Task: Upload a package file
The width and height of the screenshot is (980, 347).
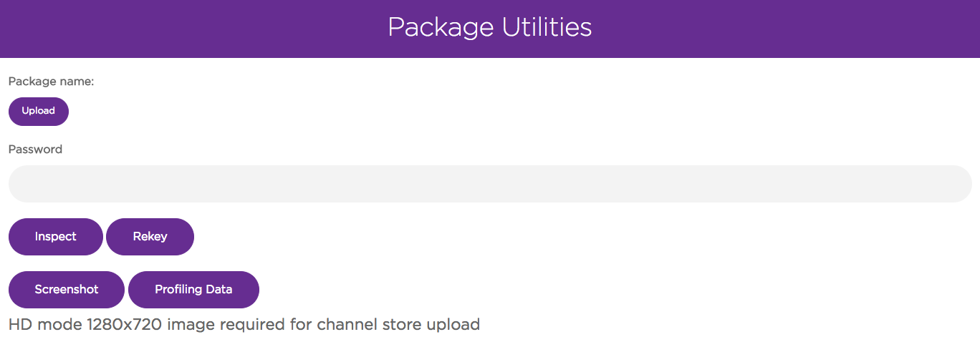Action: (39, 112)
